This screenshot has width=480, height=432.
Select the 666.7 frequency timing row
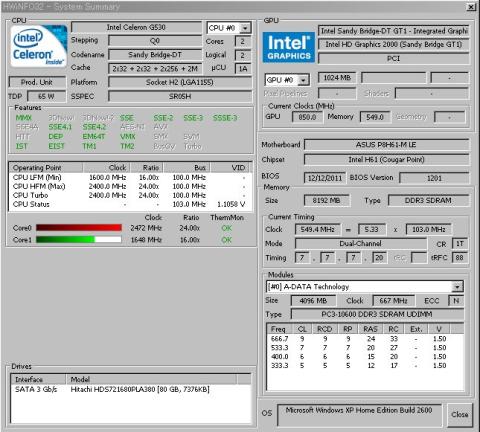click(x=365, y=339)
